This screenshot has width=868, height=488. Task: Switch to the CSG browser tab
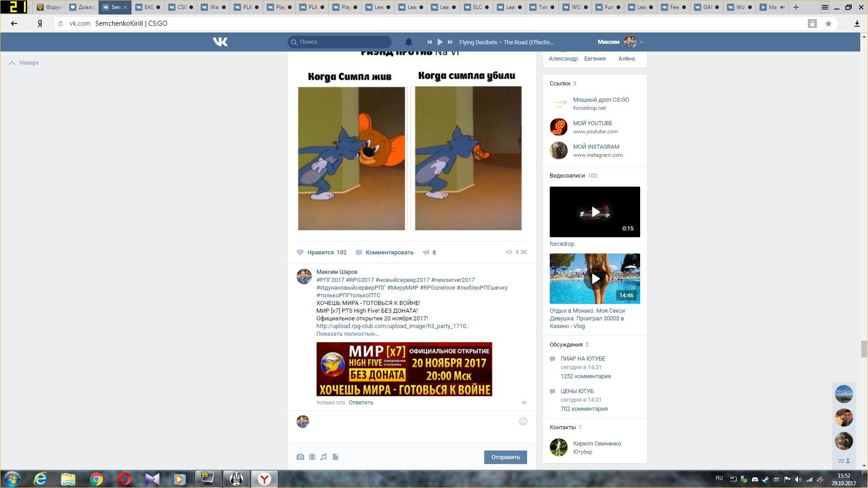(x=181, y=7)
